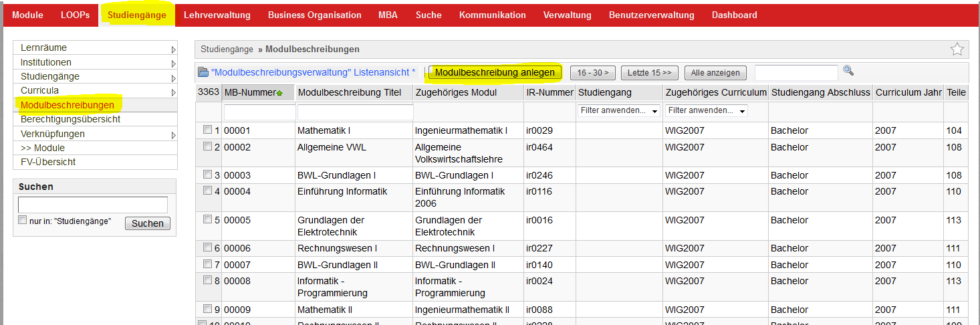Click green sort arrow in MB-Nummer header
This screenshot has width=980, height=325.
(279, 93)
